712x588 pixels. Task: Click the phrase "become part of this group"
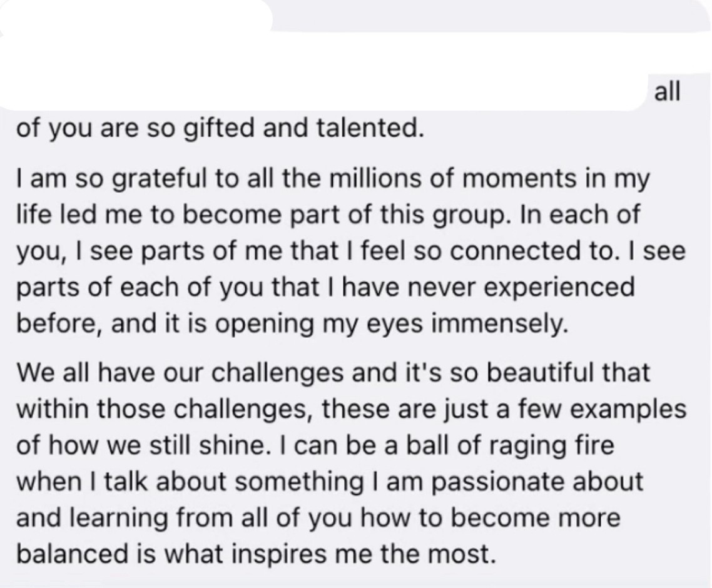pyautogui.click(x=295, y=215)
